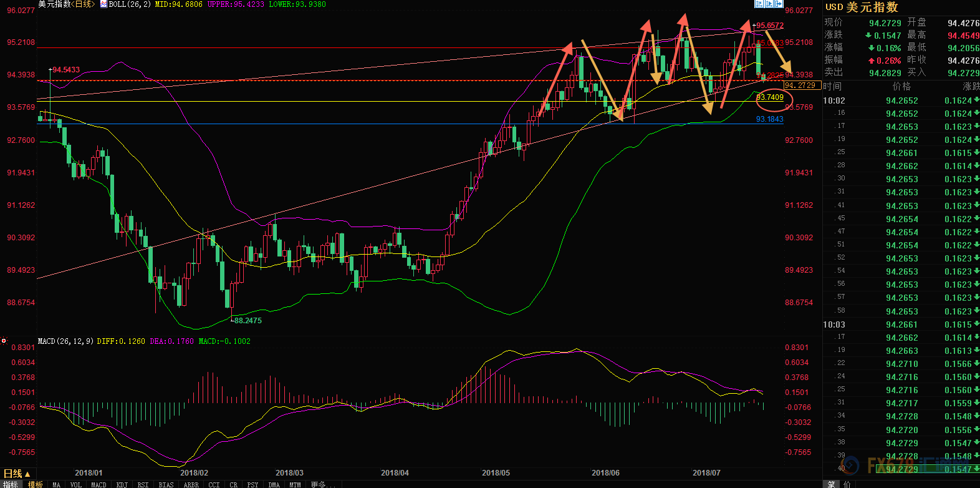Select the CR indicator tab

tap(234, 484)
